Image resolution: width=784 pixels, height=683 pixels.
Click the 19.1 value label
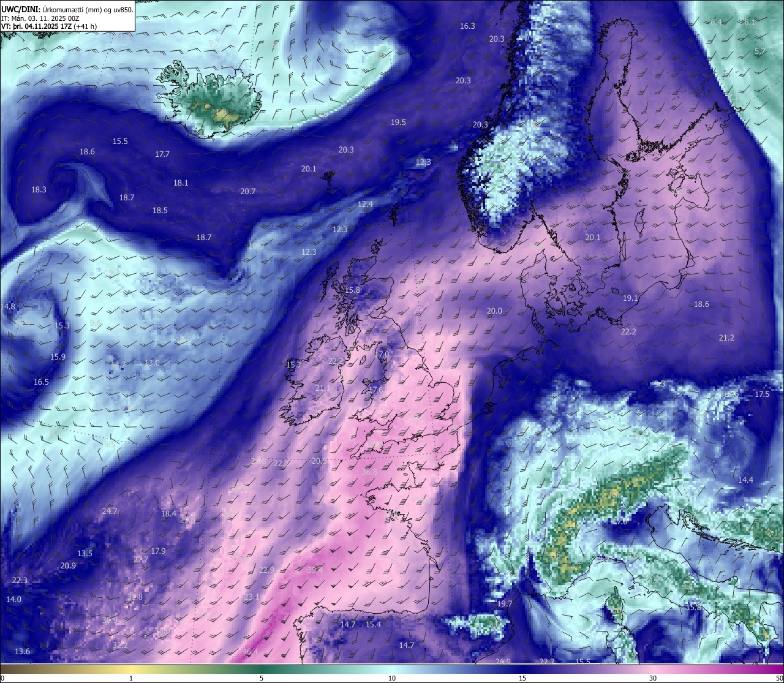pos(630,298)
